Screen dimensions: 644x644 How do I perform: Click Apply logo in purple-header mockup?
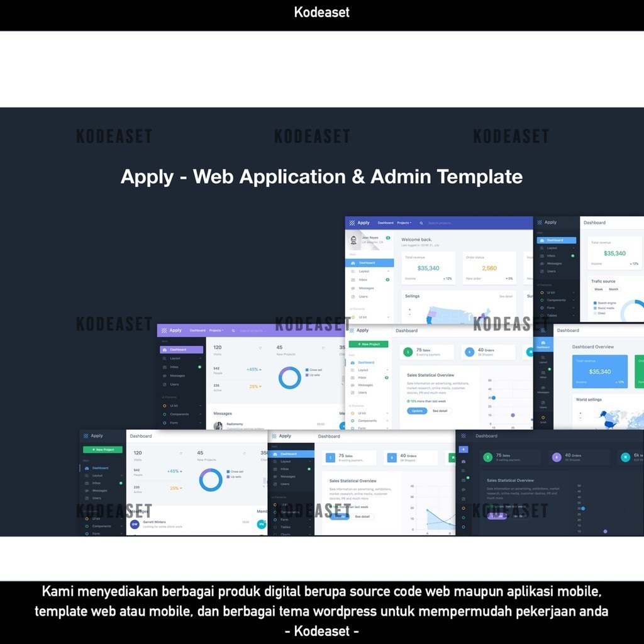click(x=171, y=330)
